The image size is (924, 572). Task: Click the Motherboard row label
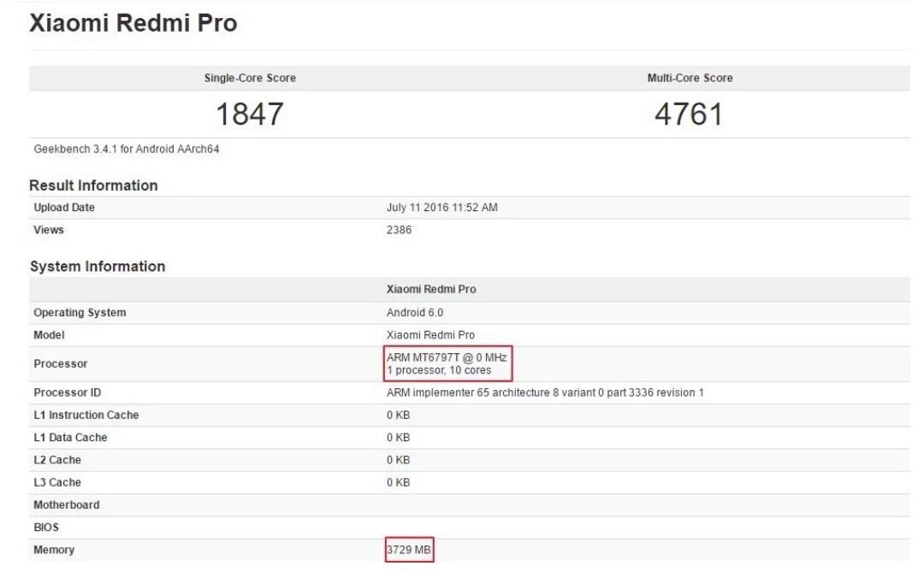point(67,504)
